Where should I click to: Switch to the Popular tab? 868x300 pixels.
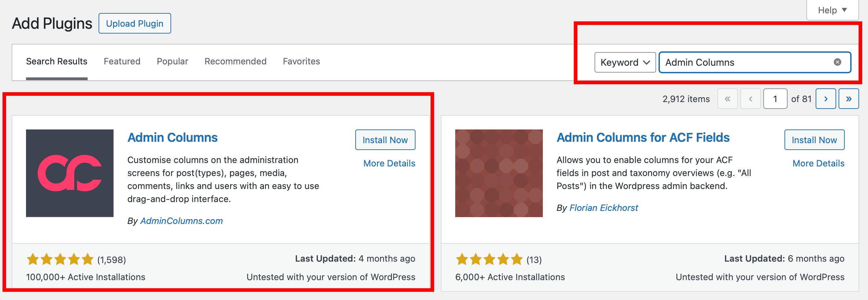(x=173, y=61)
